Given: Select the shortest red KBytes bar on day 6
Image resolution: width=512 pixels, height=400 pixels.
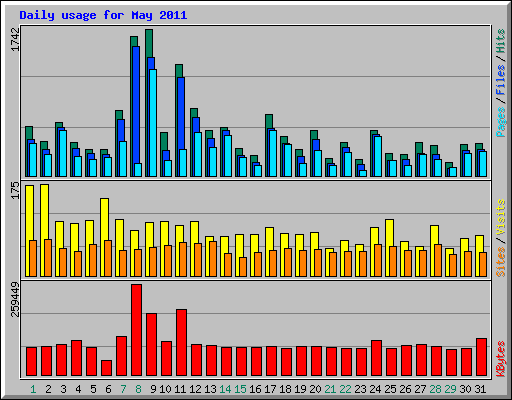Looking at the screenshot, I should click(x=106, y=368).
